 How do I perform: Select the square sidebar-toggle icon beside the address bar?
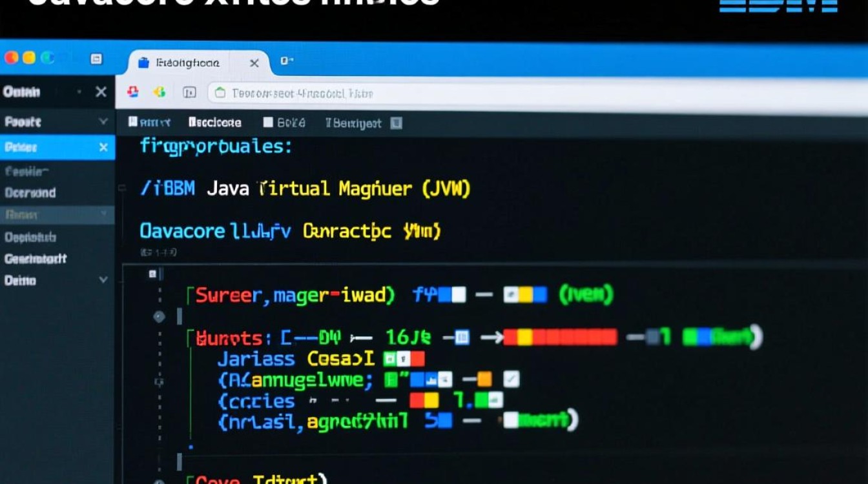[x=189, y=92]
